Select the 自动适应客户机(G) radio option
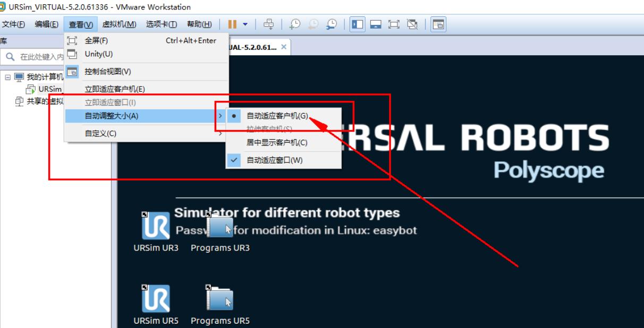Image resolution: width=644 pixels, height=328 pixels. coord(283,116)
